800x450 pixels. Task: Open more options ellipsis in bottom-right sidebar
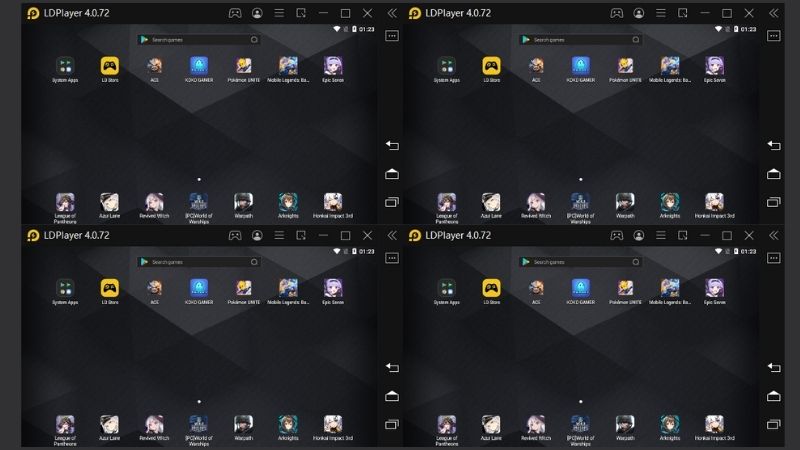773,258
